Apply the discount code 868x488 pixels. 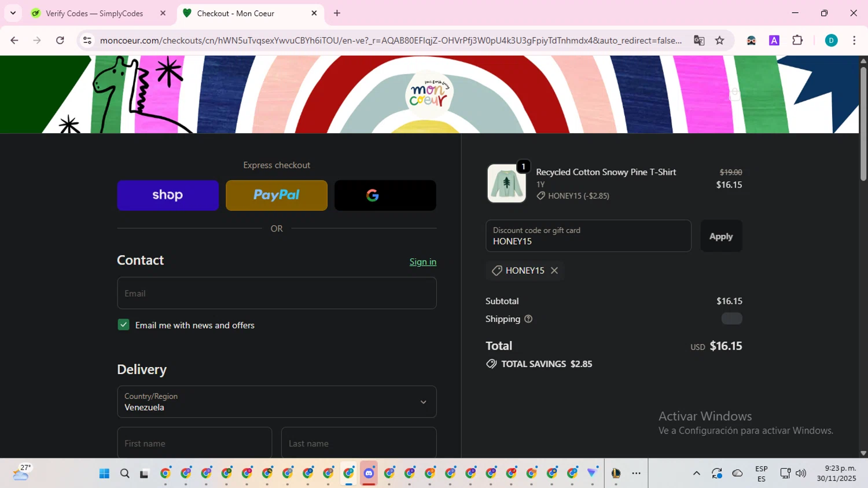tap(721, 236)
